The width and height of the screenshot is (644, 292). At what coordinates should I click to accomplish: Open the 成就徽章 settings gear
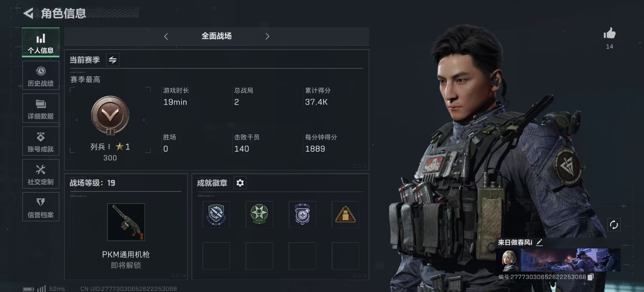tap(240, 183)
